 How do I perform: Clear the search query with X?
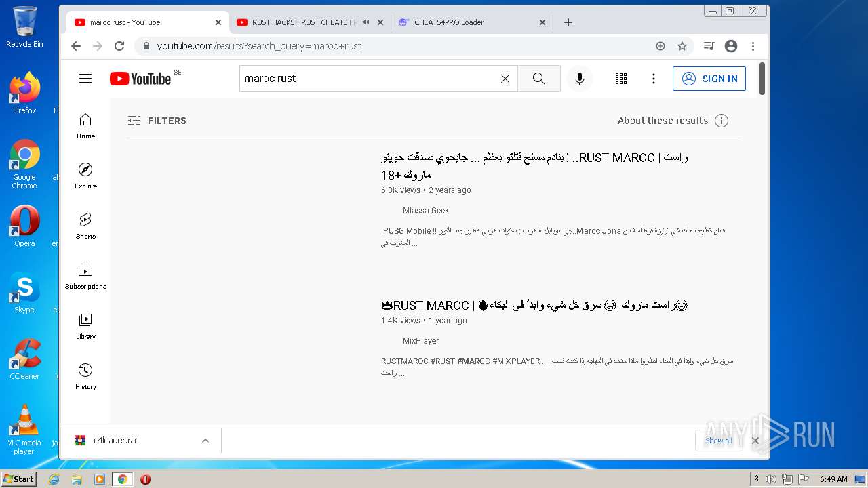point(505,79)
